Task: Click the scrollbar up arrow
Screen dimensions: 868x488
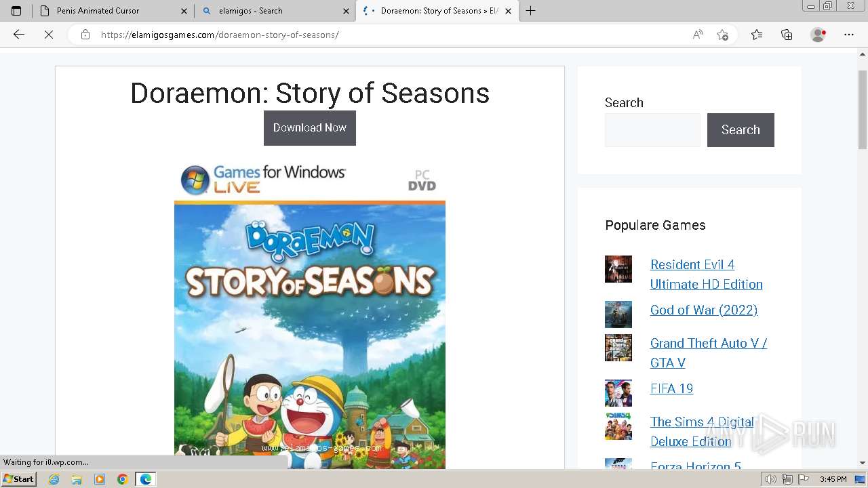Action: 863,54
